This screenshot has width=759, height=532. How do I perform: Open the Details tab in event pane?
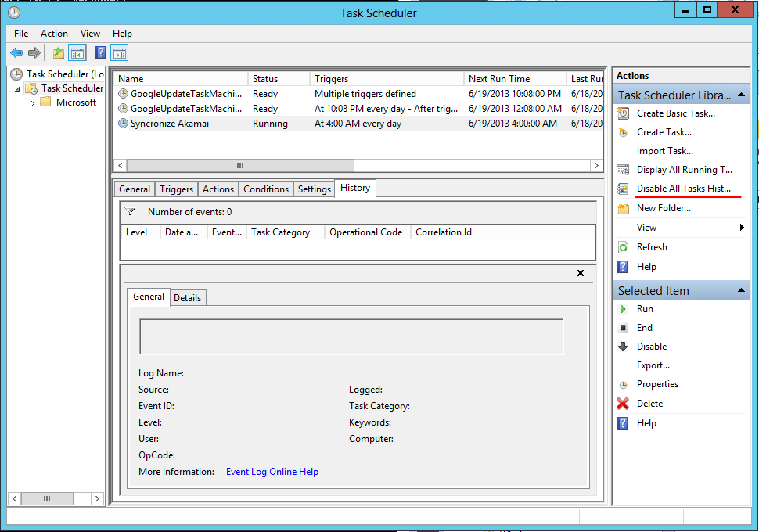click(x=187, y=297)
